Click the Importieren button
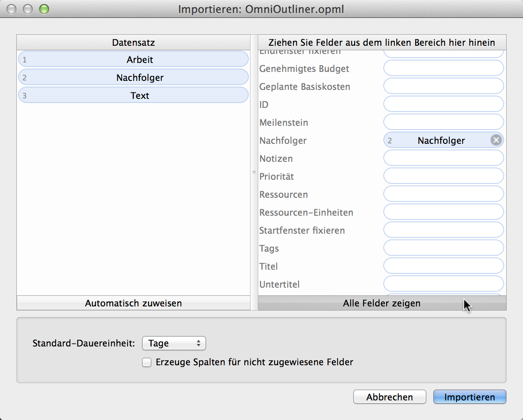The image size is (523, 420). pyautogui.click(x=469, y=397)
